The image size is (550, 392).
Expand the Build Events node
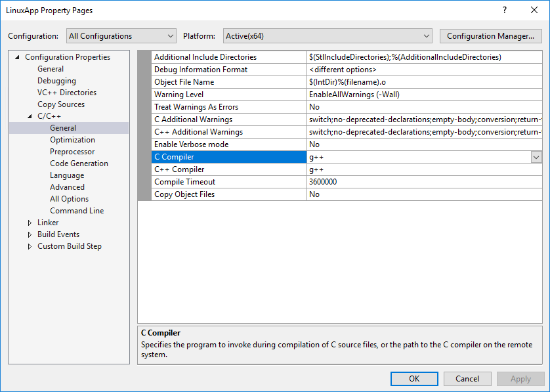coord(30,234)
